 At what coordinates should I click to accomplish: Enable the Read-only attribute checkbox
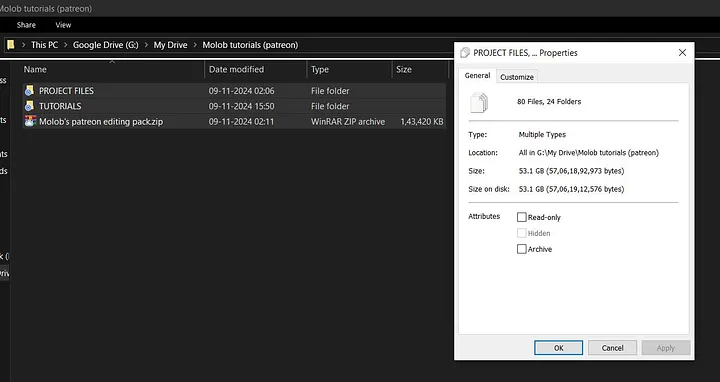pyautogui.click(x=522, y=217)
